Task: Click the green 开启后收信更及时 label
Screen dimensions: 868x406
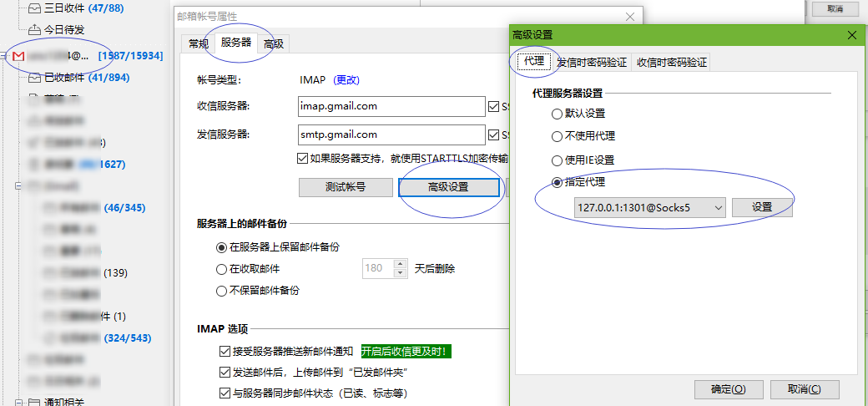Action: point(406,351)
